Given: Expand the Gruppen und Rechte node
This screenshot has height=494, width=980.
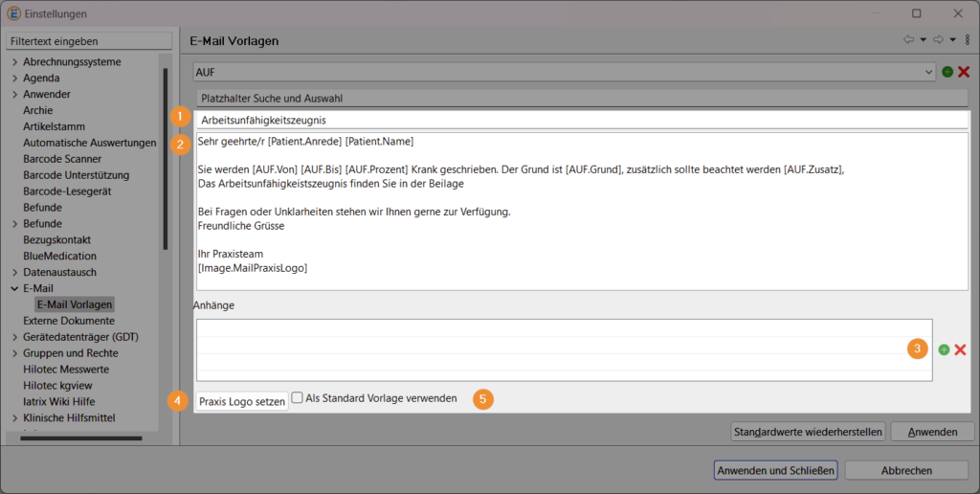Looking at the screenshot, I should point(14,353).
